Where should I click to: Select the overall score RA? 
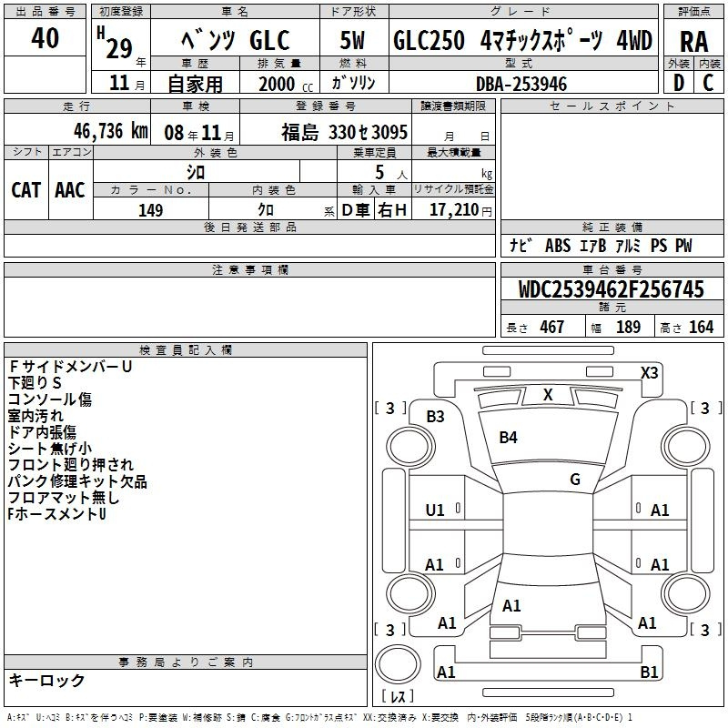click(693, 42)
